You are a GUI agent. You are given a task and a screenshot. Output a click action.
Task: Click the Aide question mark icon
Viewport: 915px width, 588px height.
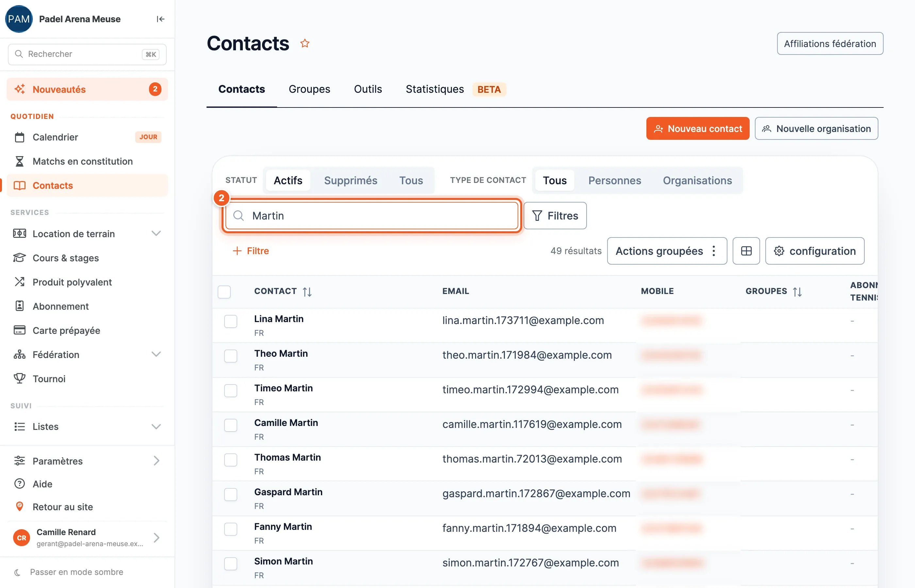click(x=20, y=484)
